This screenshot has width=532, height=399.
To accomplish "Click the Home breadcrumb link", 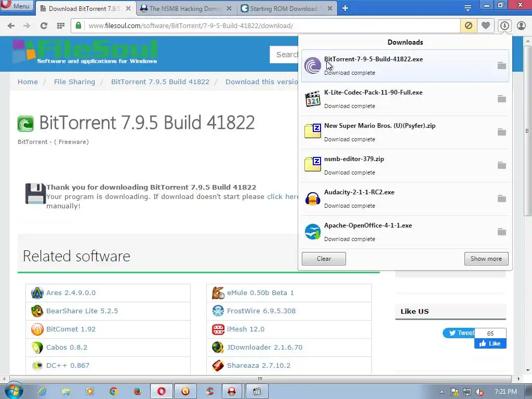I will tap(28, 82).
